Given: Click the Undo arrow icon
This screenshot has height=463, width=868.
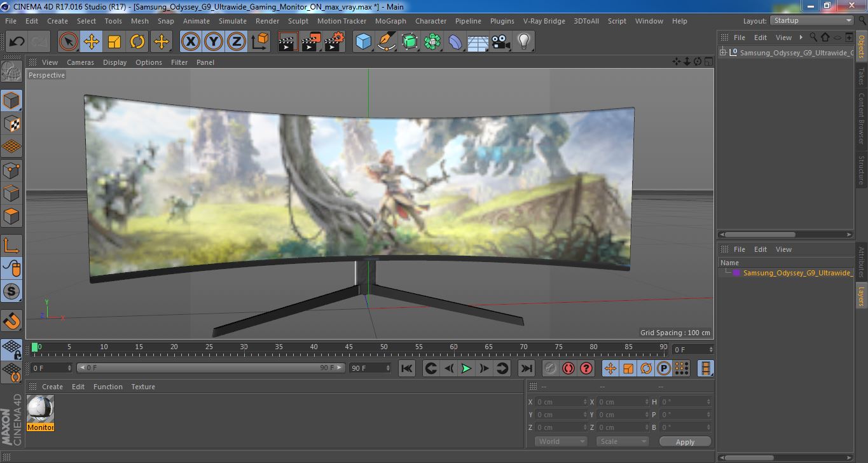Looking at the screenshot, I should pos(17,42).
